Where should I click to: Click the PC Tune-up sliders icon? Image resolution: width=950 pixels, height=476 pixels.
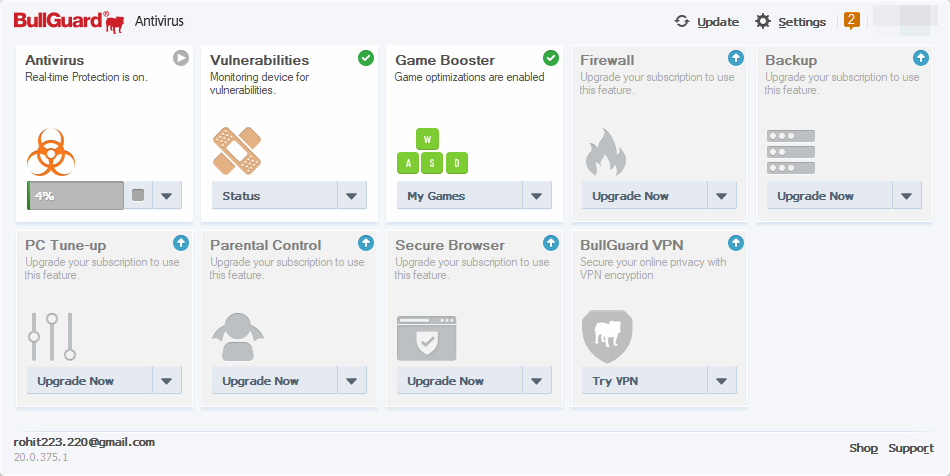(52, 337)
